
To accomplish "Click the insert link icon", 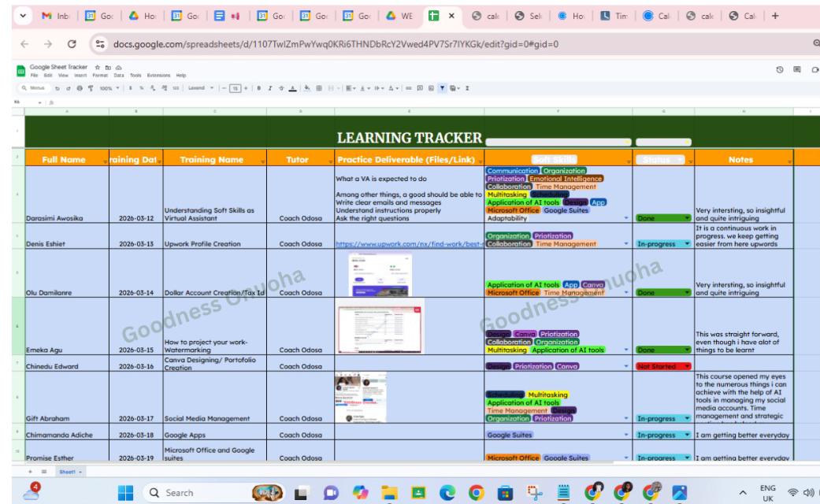I will click(409, 88).
